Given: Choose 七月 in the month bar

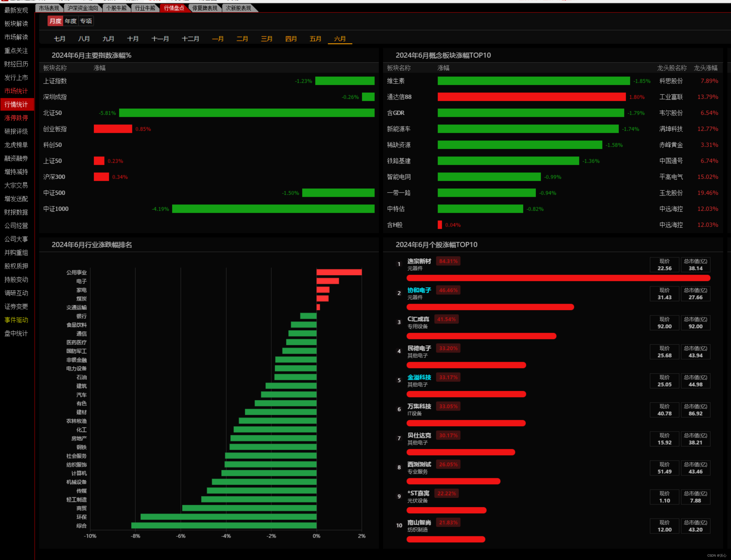Looking at the screenshot, I should (60, 39).
